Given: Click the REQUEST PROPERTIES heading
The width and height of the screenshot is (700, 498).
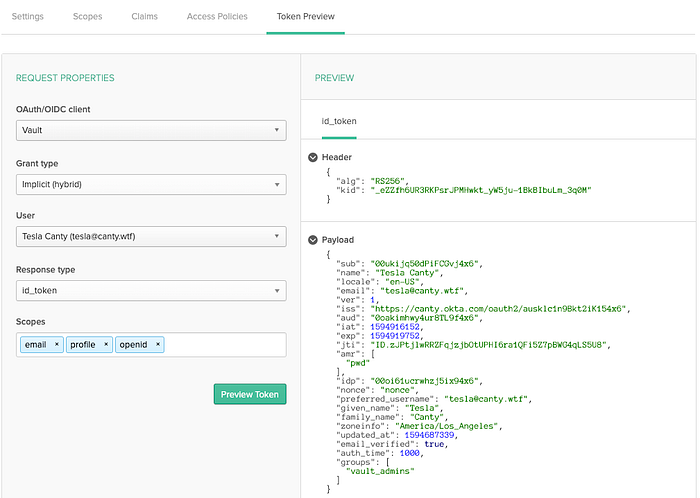Looking at the screenshot, I should coord(65,78).
